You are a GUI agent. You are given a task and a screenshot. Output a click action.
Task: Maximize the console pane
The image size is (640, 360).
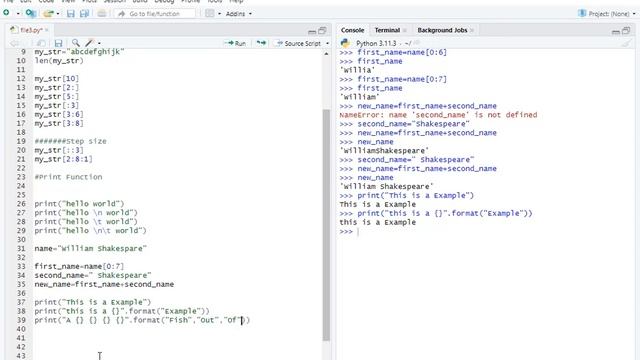[x=626, y=31]
